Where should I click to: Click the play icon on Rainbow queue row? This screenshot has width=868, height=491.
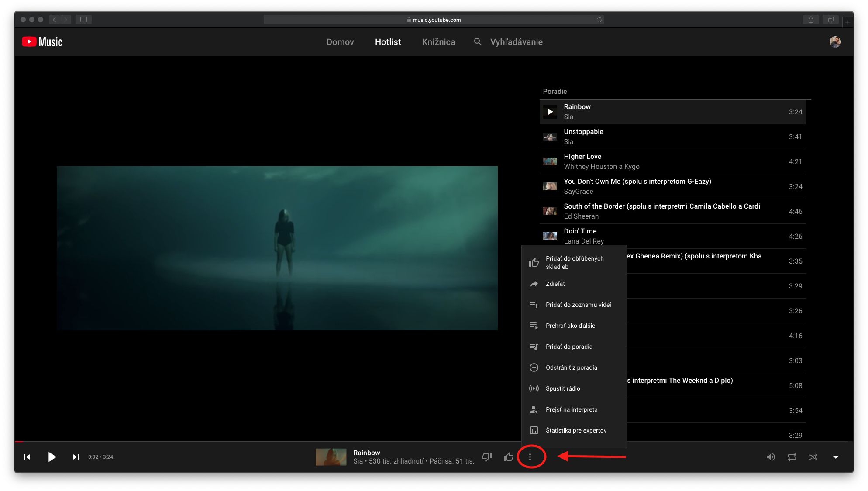(550, 112)
